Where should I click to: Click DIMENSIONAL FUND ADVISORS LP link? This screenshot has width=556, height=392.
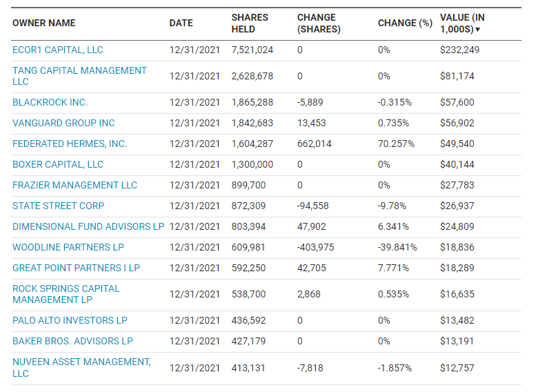88,226
